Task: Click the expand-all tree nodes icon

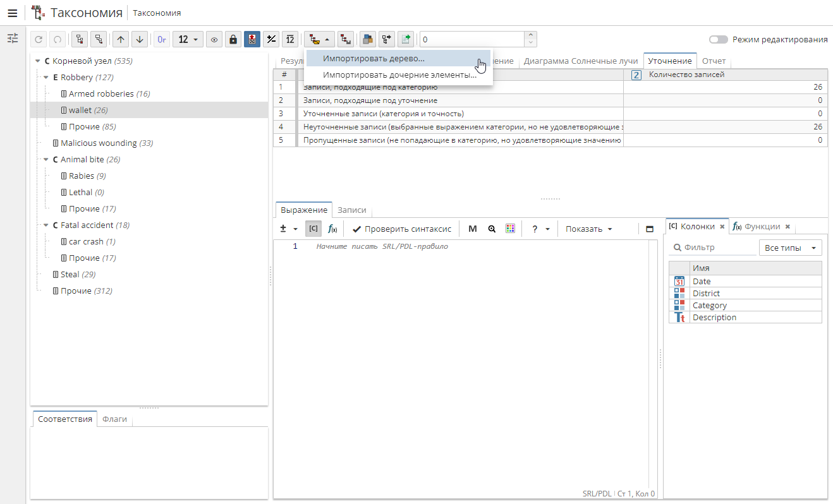Action: pos(80,39)
